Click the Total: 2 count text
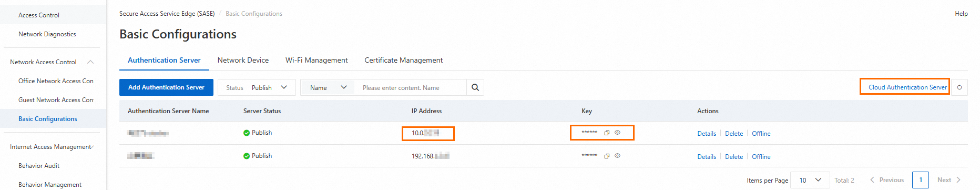The image size is (980, 190). click(x=844, y=181)
